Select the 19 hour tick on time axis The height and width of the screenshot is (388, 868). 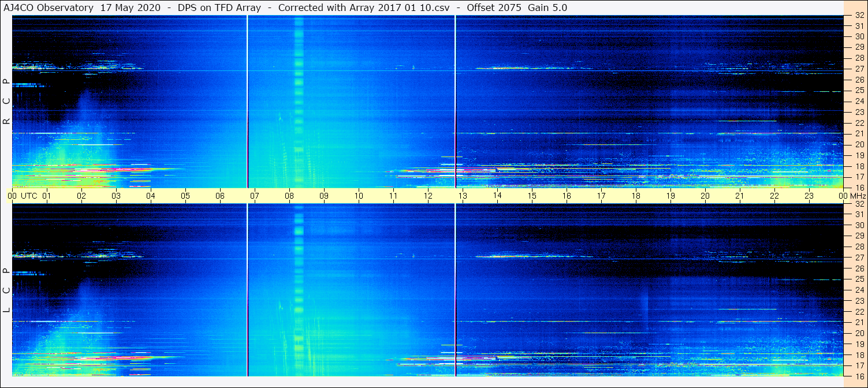670,196
